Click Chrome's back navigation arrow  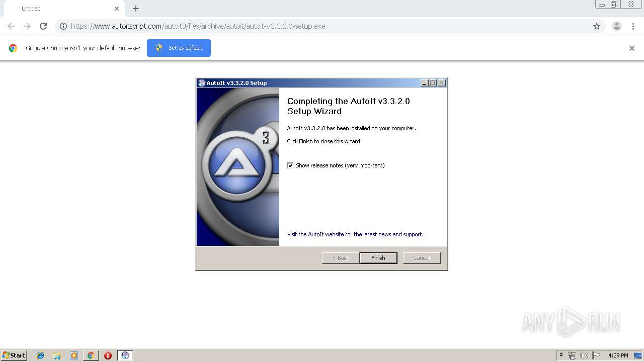pyautogui.click(x=11, y=26)
